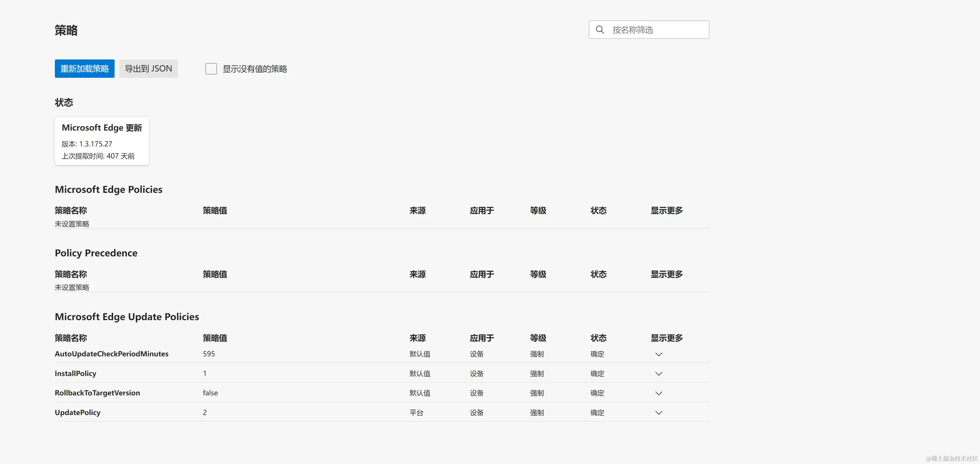Image resolution: width=980 pixels, height=464 pixels.
Task: Enable the 显示没有值的策略 checkbox
Action: click(x=211, y=69)
